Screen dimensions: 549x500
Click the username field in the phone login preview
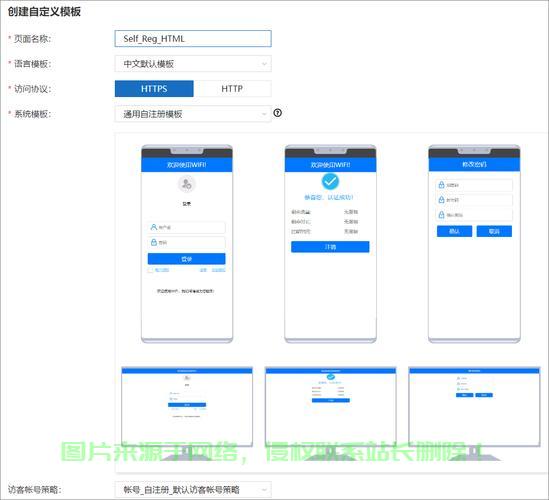[x=187, y=227]
